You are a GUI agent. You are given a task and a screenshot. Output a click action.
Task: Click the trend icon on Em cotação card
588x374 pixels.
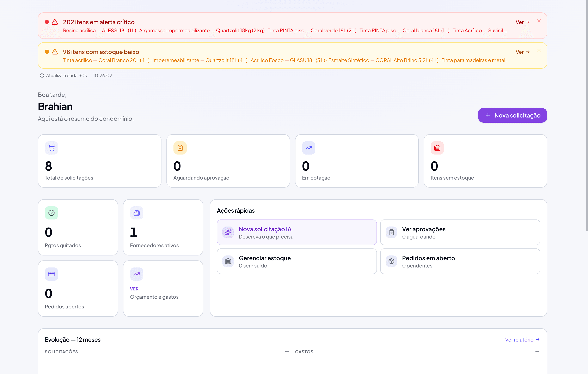click(309, 148)
